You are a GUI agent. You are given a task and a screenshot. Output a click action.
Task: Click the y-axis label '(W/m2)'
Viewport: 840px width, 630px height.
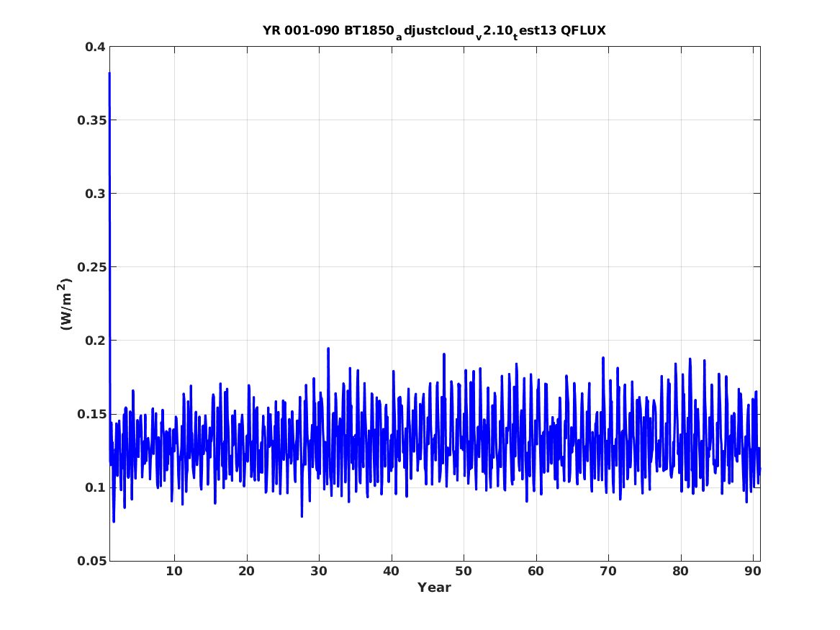65,304
